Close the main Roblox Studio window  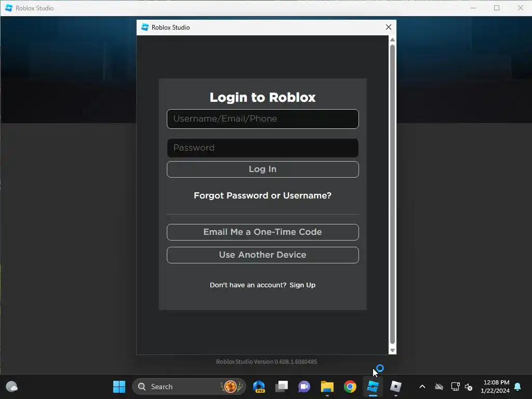coord(521,8)
